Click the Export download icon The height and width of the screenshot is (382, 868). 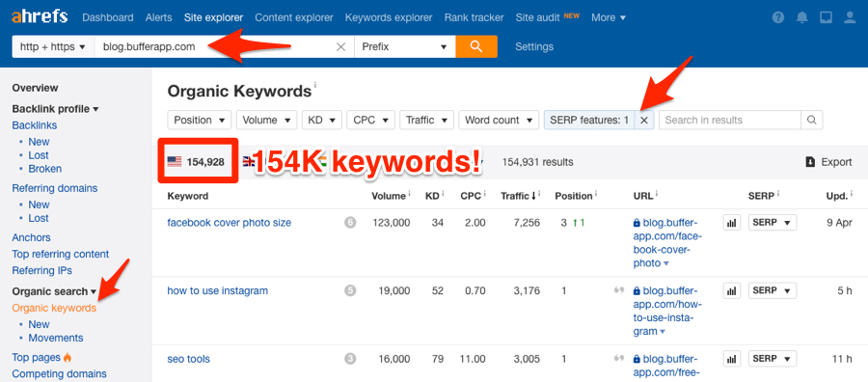[810, 162]
